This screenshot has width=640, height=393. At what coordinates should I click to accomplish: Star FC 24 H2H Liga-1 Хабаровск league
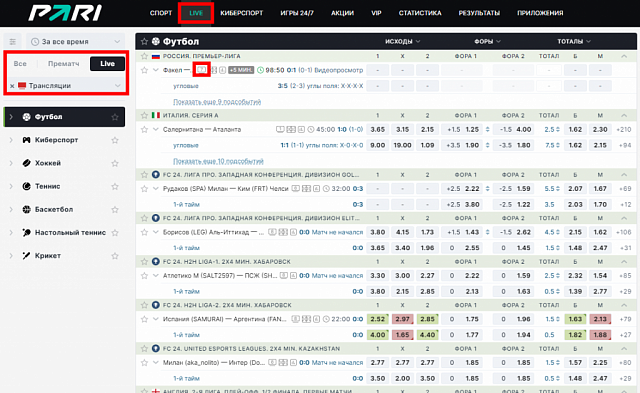pyautogui.click(x=144, y=262)
